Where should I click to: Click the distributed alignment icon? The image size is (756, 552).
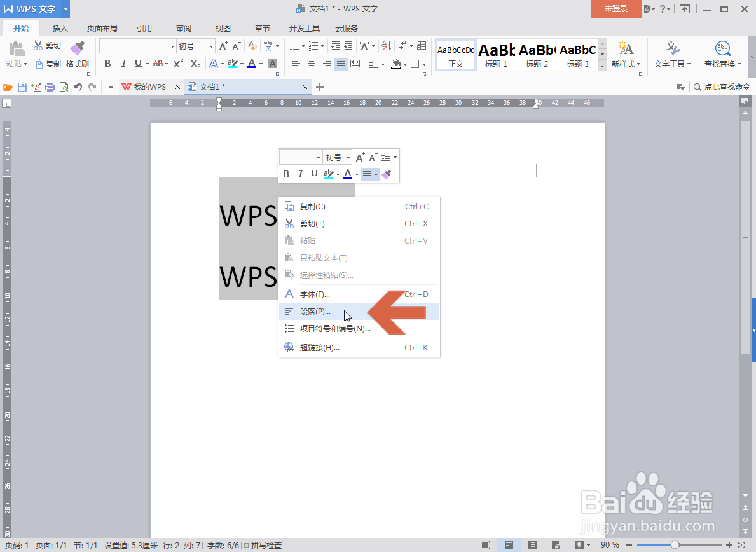[355, 64]
